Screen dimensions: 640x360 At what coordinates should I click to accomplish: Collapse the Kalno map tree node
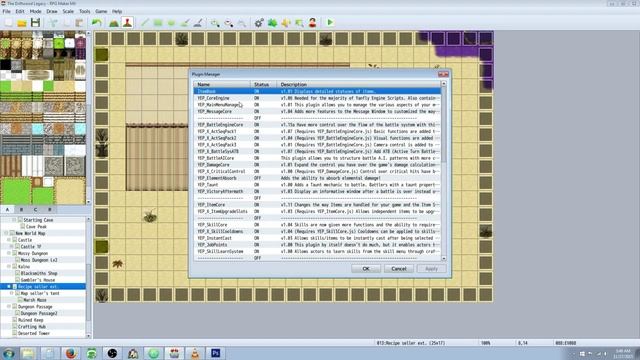click(9, 267)
